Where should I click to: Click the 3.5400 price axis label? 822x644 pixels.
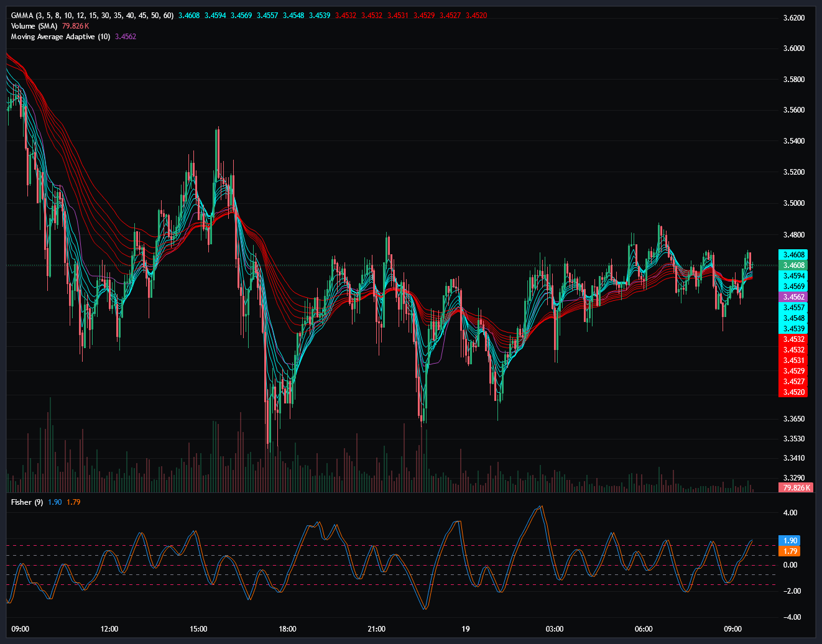(794, 141)
